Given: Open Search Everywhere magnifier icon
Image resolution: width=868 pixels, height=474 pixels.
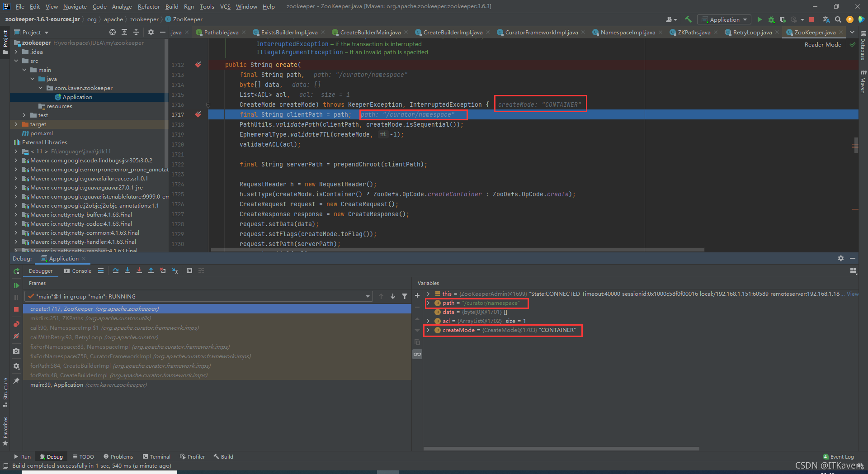Looking at the screenshot, I should [838, 19].
